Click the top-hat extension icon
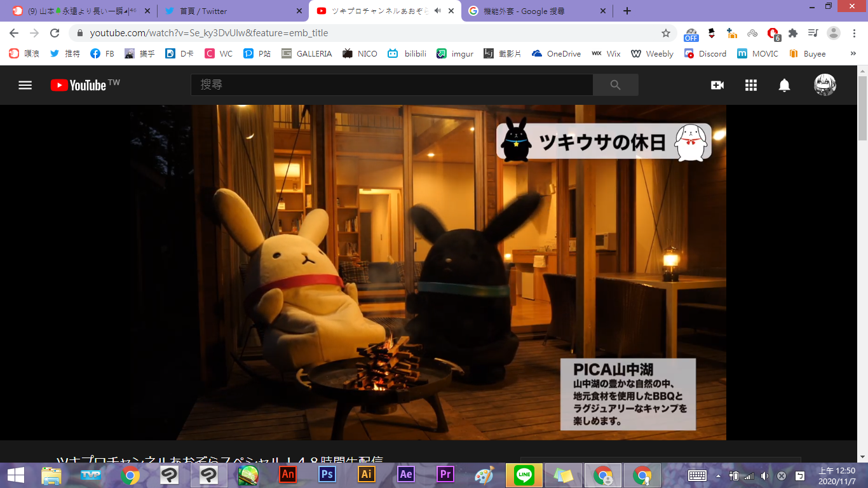This screenshot has width=868, height=488. (712, 33)
